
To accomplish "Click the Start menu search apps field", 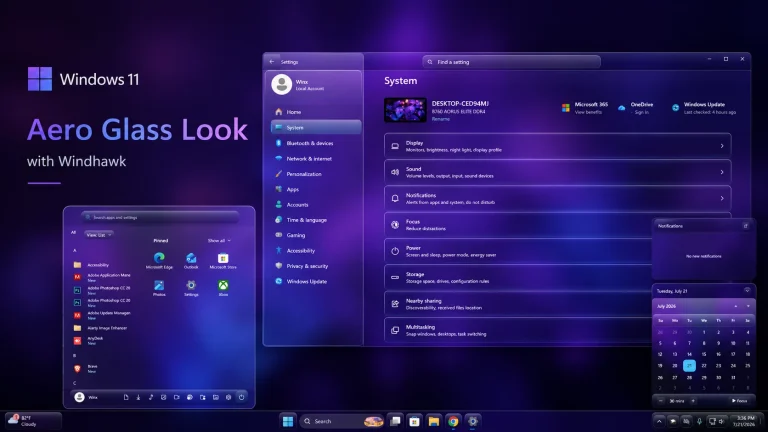I will [160, 217].
